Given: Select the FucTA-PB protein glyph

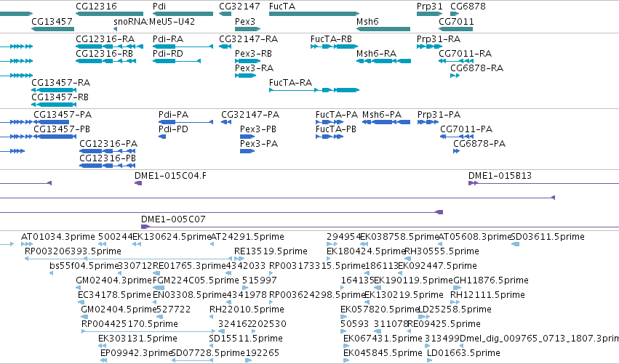Looking at the screenshot, I should click(x=330, y=137).
